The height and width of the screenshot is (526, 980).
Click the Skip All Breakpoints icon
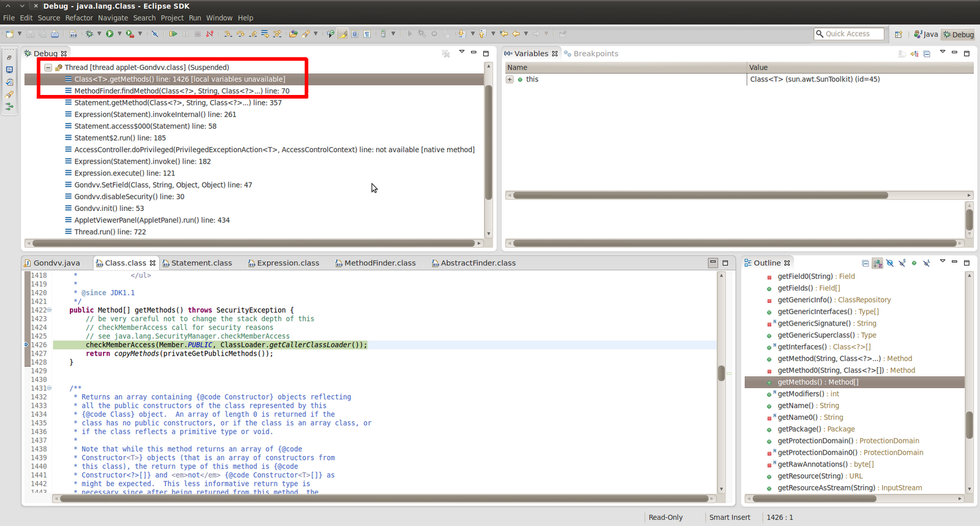point(155,34)
